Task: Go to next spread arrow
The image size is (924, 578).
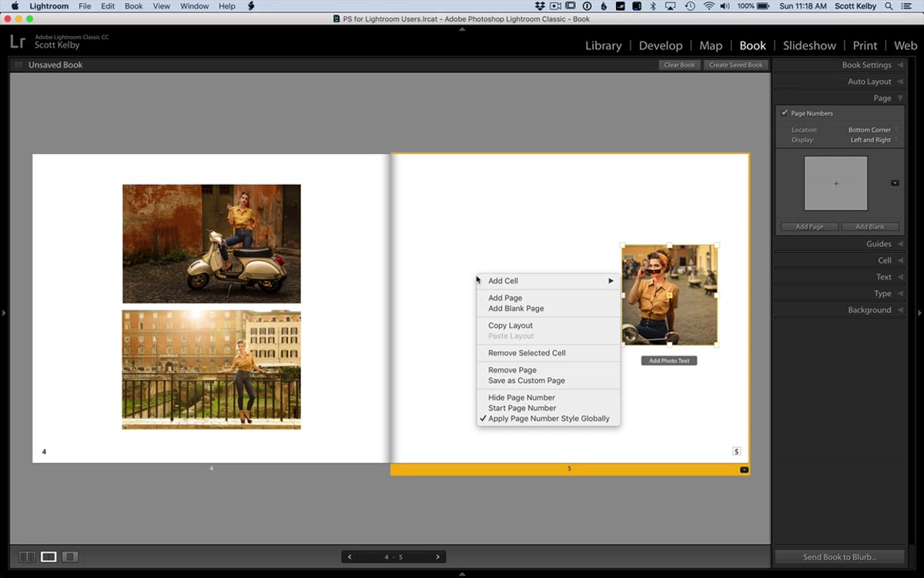Action: coord(437,556)
